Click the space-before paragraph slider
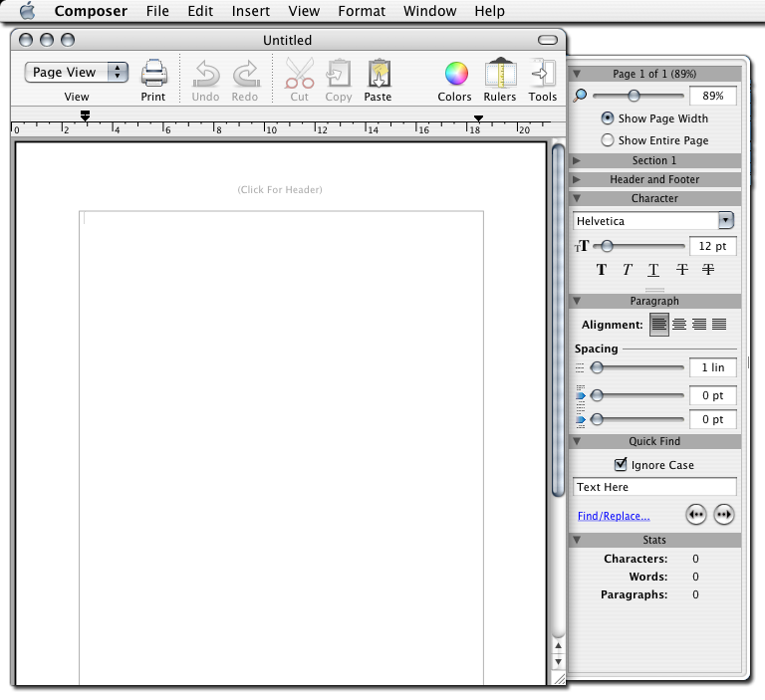The height and width of the screenshot is (700, 765). pos(637,395)
